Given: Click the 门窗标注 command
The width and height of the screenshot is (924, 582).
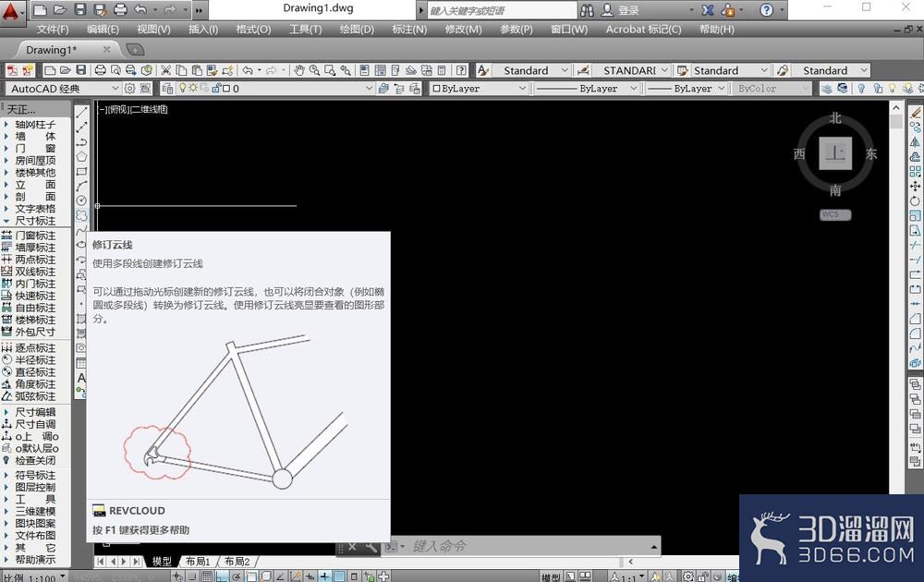Looking at the screenshot, I should point(35,236).
